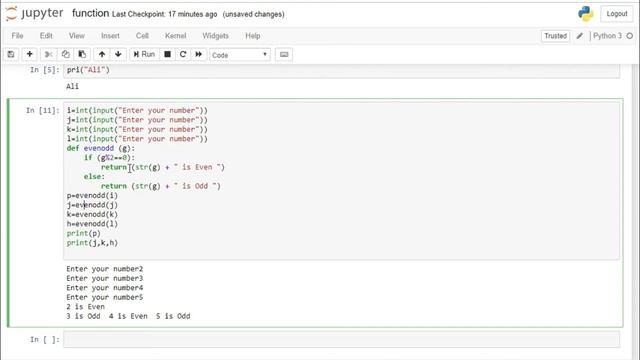The image size is (640, 360).
Task: Open the command palette keyboard icon
Action: point(284,54)
